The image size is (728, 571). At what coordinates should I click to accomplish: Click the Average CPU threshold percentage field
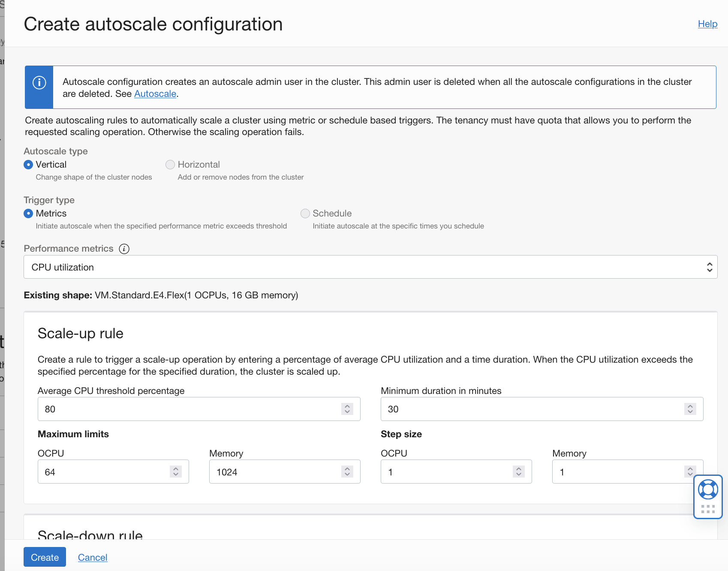(171, 409)
